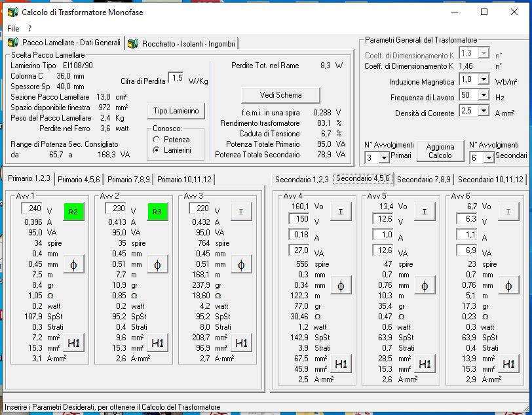
Task: Switch to Secondario 7,8,9 tab
Action: [x=423, y=179]
